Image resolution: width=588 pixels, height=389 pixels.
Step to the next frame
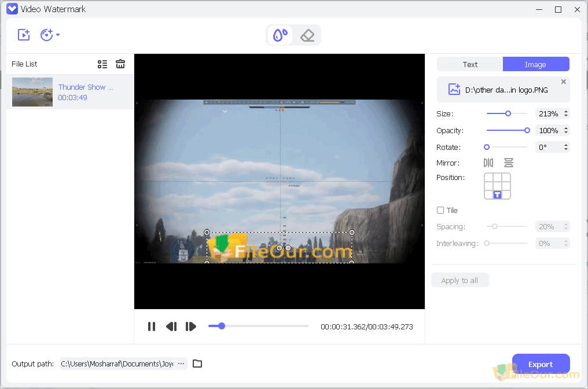click(191, 326)
